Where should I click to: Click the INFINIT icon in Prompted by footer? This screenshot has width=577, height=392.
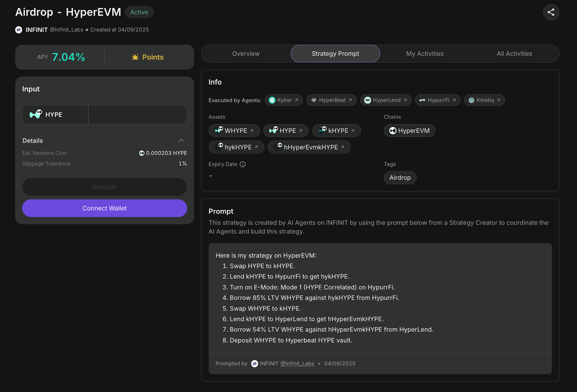point(255,364)
